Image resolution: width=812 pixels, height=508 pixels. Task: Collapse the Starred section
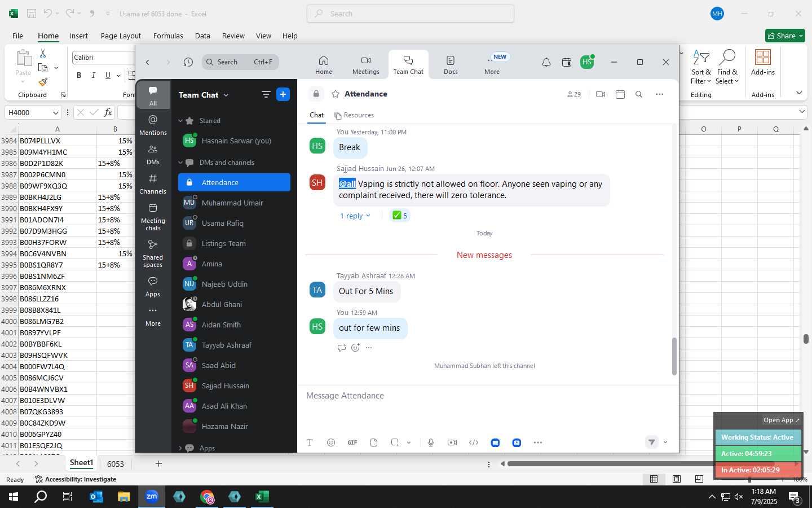coord(180,121)
